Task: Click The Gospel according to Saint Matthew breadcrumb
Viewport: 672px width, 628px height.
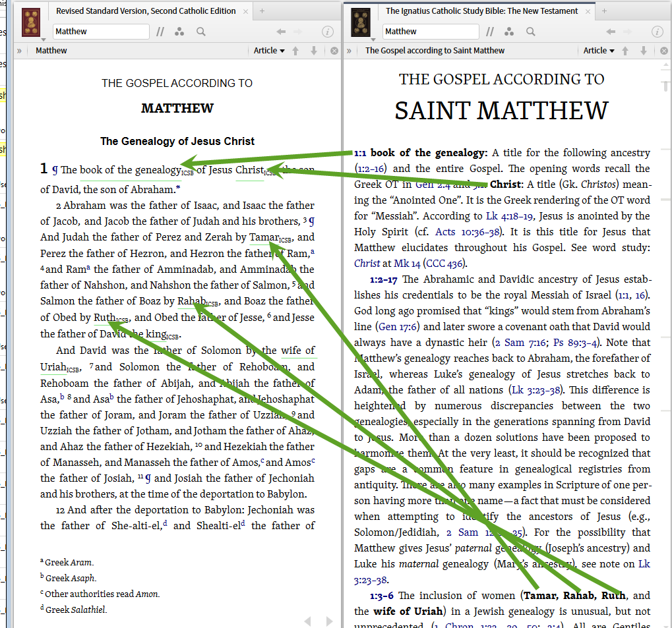Action: [435, 51]
